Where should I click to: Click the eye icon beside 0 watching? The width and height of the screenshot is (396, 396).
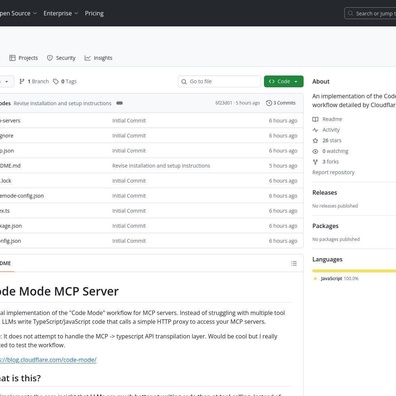[x=315, y=151]
